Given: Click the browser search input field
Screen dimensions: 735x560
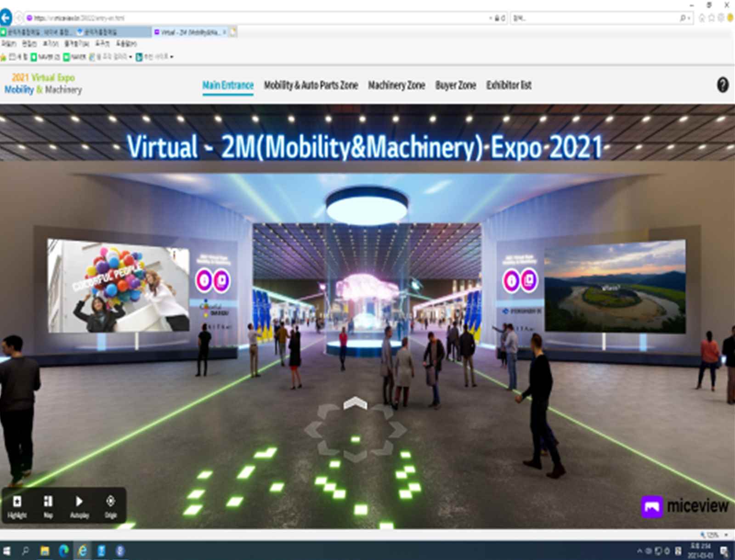Looking at the screenshot, I should 593,18.
